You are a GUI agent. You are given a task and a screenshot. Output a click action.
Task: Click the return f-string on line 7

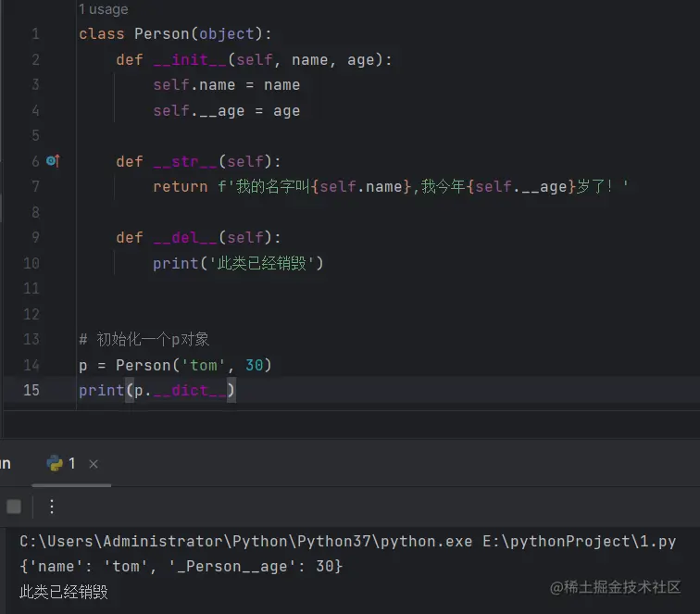[391, 186]
